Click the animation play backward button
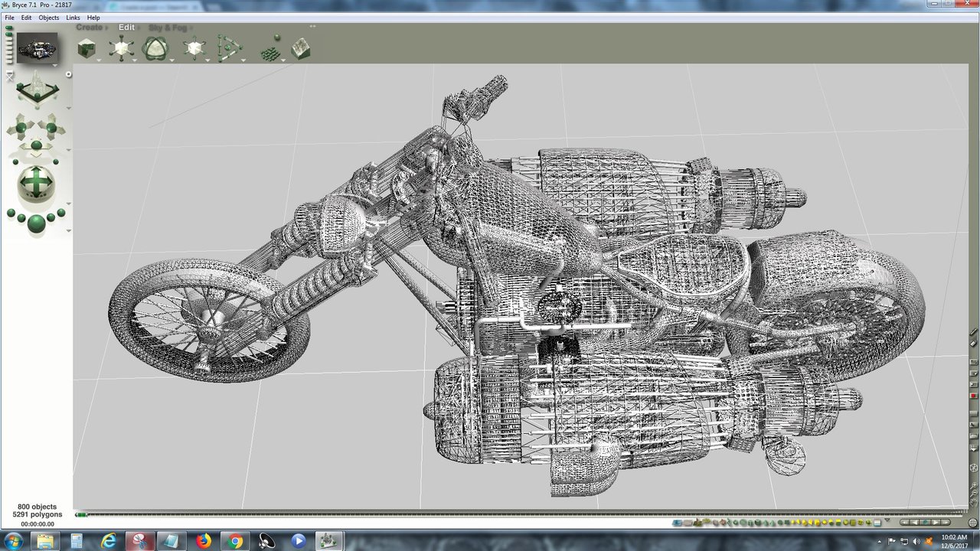The width and height of the screenshot is (980, 551). pyautogui.click(x=915, y=523)
